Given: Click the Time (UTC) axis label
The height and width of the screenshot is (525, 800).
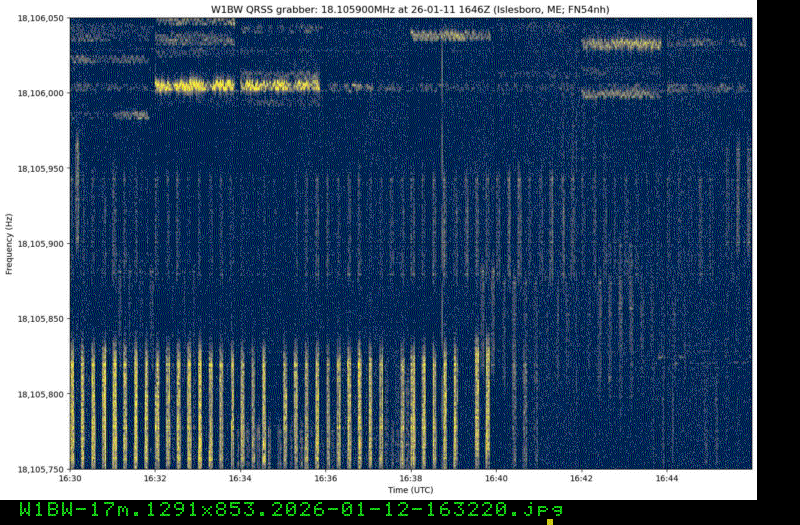Looking at the screenshot, I should 411,489.
